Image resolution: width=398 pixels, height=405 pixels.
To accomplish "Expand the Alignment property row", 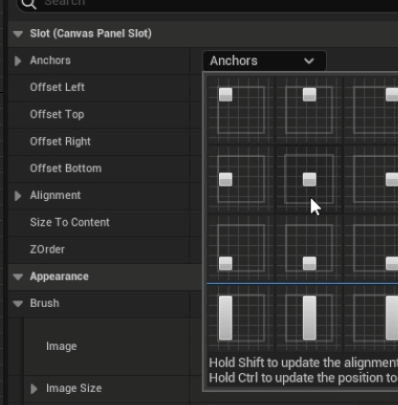I will coord(18,196).
